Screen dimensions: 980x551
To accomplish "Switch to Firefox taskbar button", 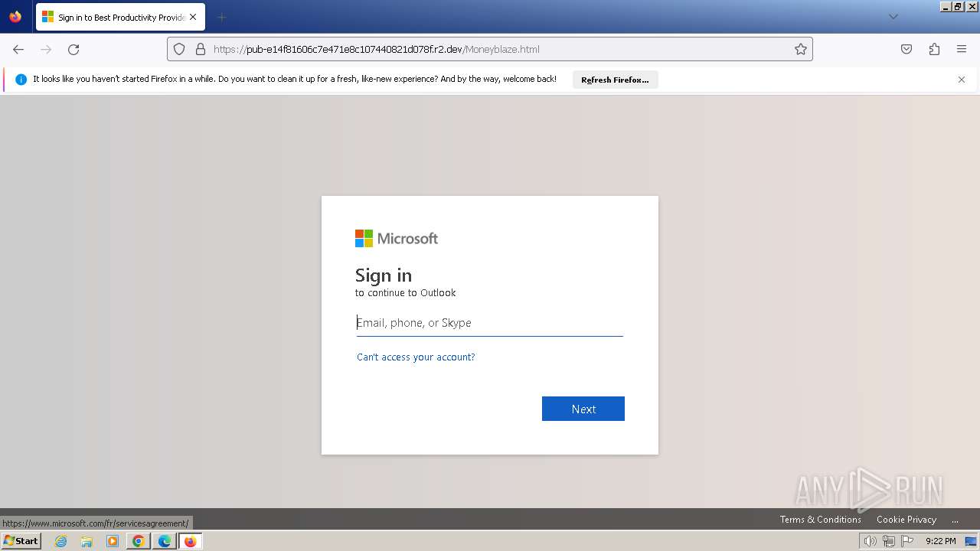I will [190, 541].
